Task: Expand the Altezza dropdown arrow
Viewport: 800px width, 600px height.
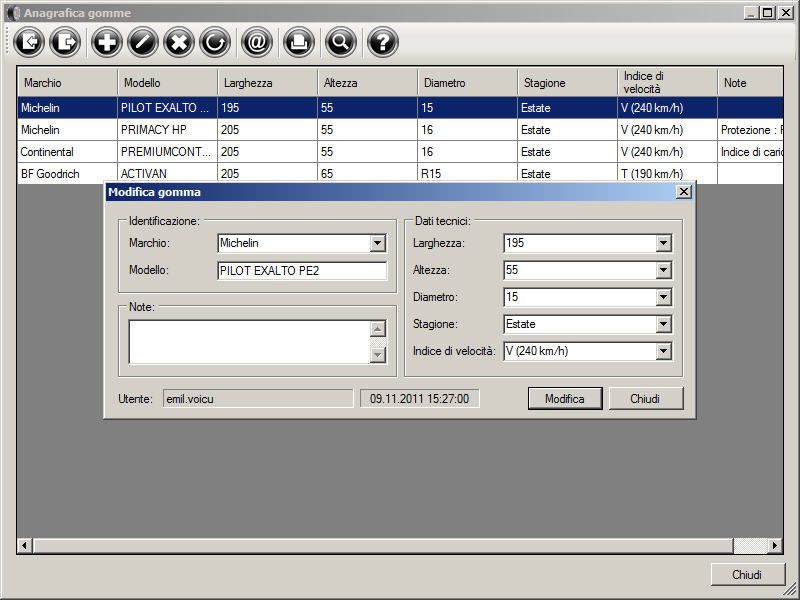Action: [x=663, y=270]
